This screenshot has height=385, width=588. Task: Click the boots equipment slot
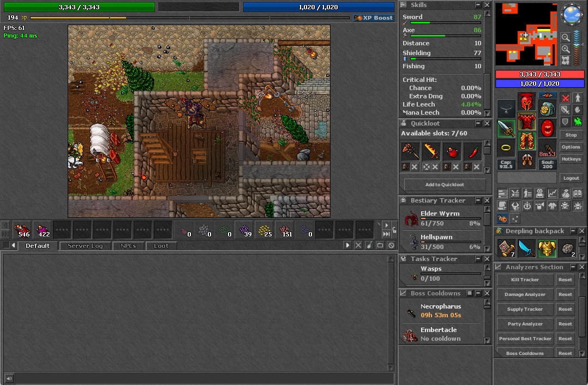point(526,160)
